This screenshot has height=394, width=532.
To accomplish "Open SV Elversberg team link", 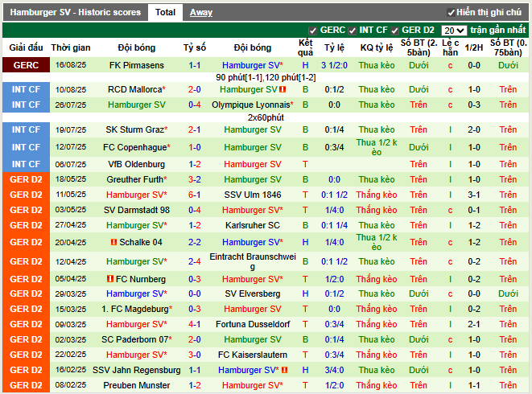I will (x=253, y=293).
